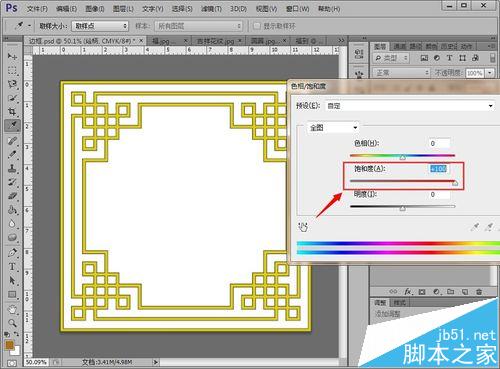The image size is (500, 369).
Task: Open the 边框.psd document tab
Action: click(82, 41)
